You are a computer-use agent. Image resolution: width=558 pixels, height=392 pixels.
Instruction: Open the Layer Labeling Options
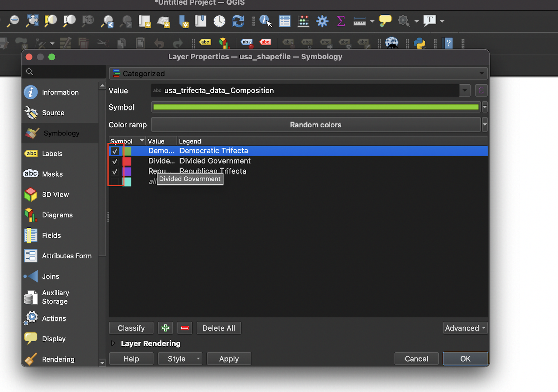[205, 42]
